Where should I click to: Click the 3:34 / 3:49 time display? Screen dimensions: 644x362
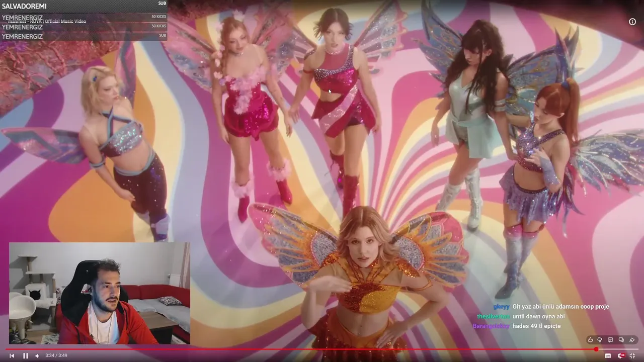point(56,355)
